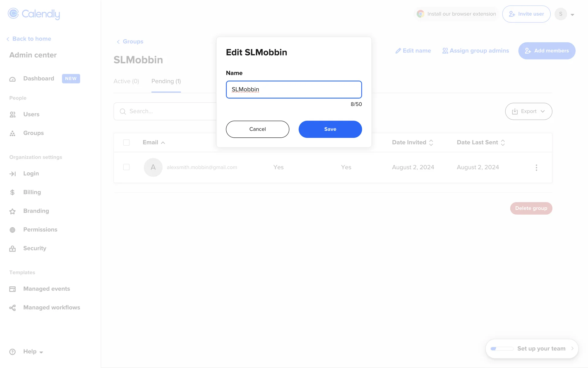Viewport: 588px width, 368px height.
Task: Click the Billing dollar icon
Action: (x=13, y=193)
